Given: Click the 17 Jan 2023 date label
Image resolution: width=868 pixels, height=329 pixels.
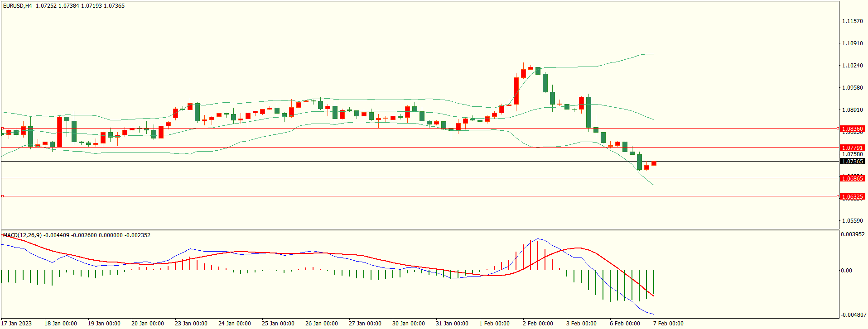Looking at the screenshot, I should (16, 324).
